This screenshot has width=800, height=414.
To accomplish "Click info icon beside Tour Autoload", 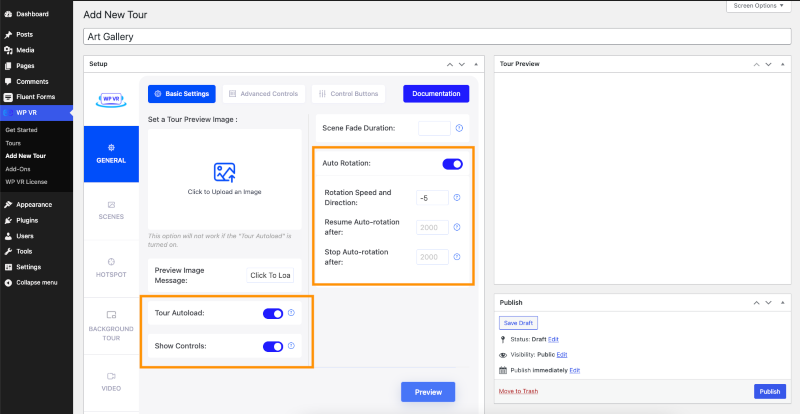I will point(291,313).
